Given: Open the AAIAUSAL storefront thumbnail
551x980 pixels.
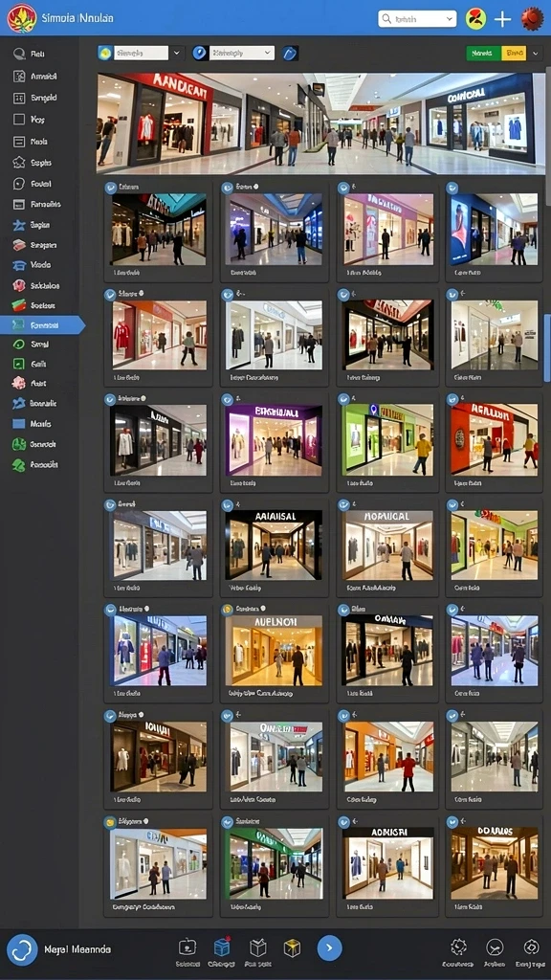Looking at the screenshot, I should (x=275, y=545).
